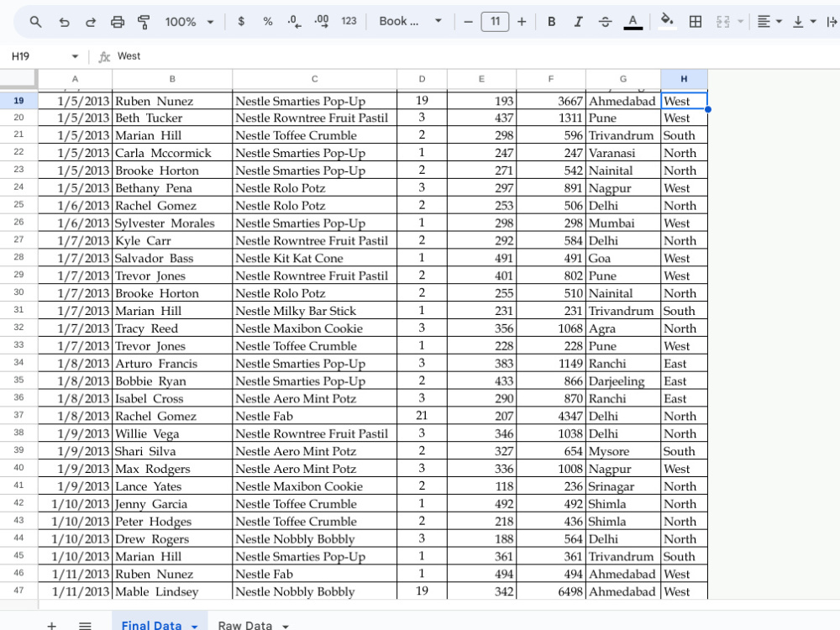Open the search menus magnifier icon
The height and width of the screenshot is (630, 840).
(x=35, y=22)
